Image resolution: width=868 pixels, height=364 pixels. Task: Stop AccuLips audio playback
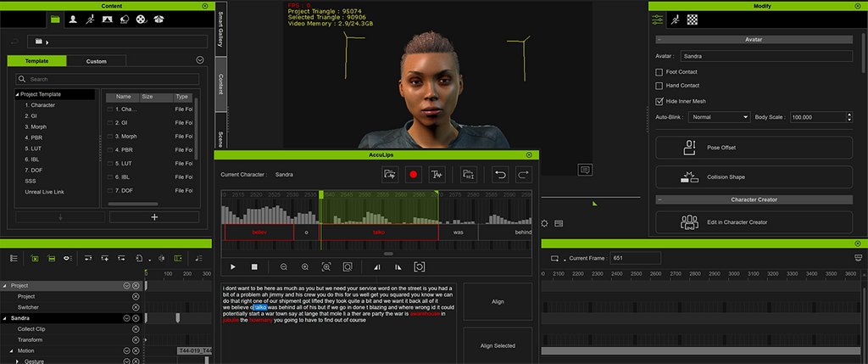point(253,266)
